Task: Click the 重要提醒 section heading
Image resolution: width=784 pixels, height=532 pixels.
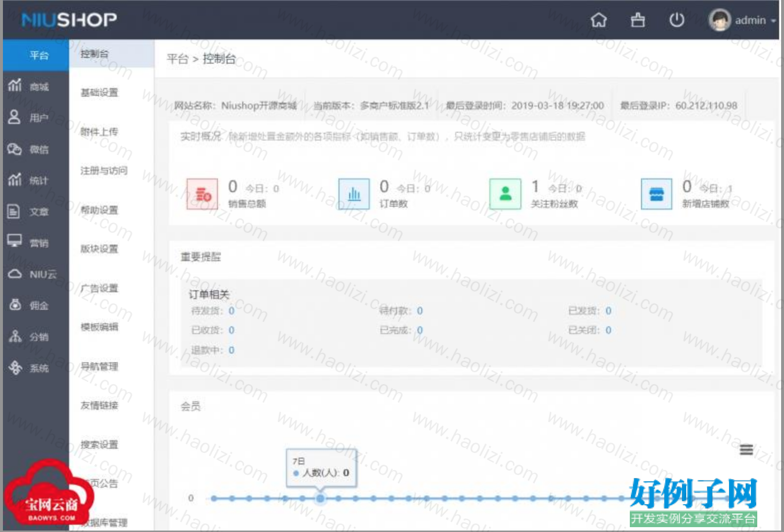Action: 200,257
